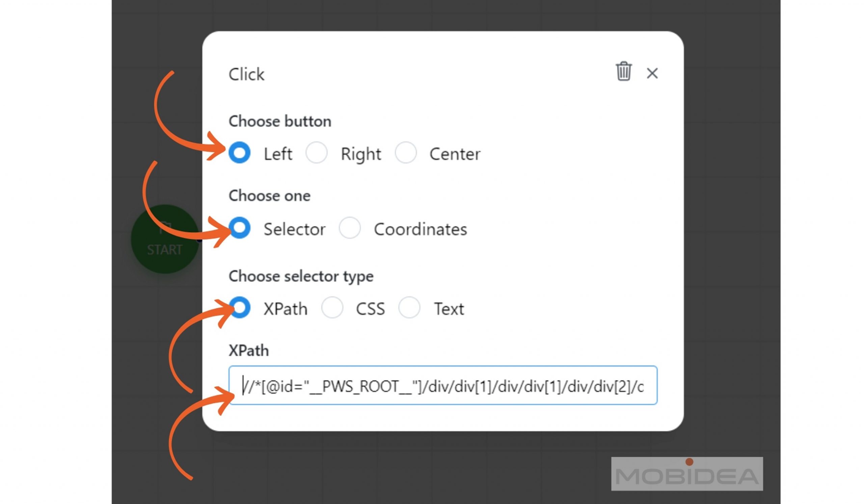Delete the Click action with the trash icon

point(623,71)
